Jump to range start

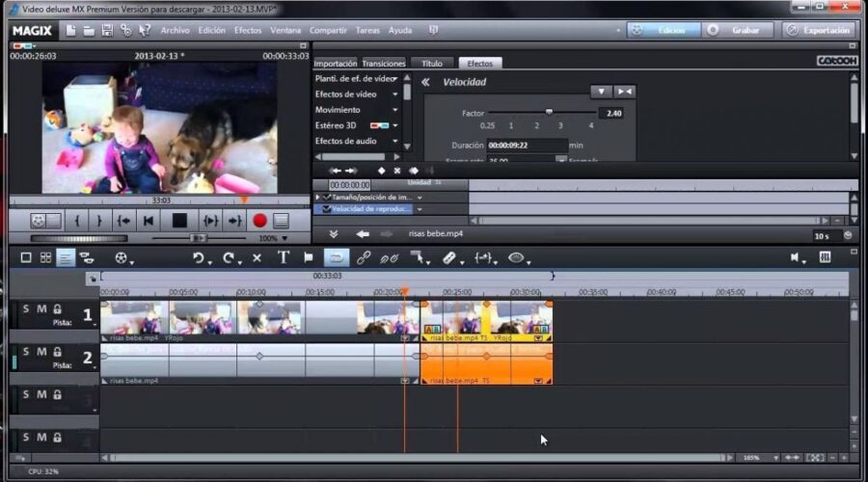click(124, 221)
